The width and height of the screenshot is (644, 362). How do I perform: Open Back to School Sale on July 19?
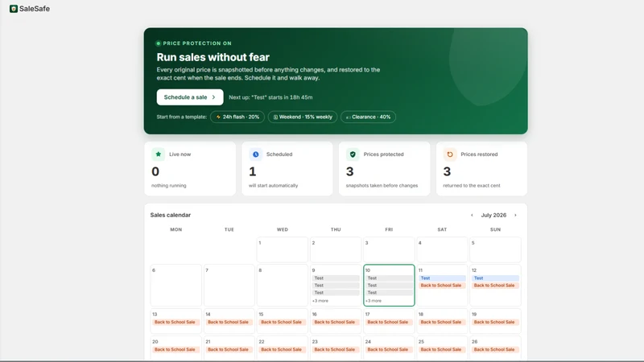[495, 323]
